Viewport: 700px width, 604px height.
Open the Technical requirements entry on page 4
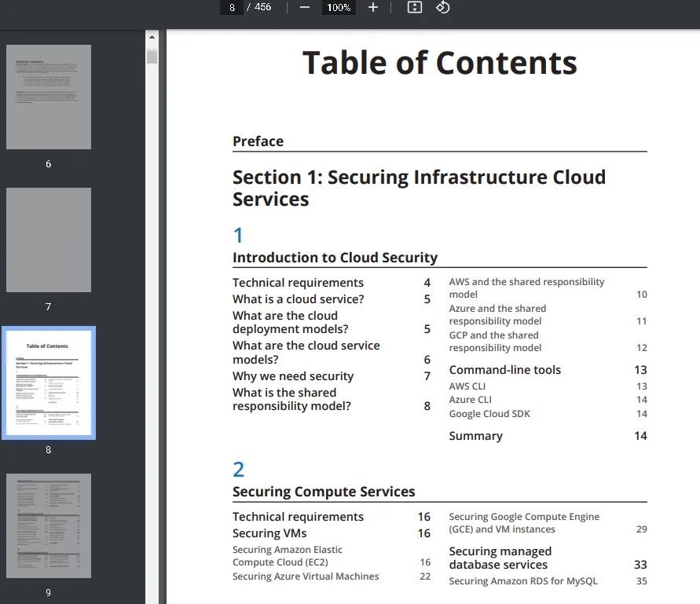[298, 283]
